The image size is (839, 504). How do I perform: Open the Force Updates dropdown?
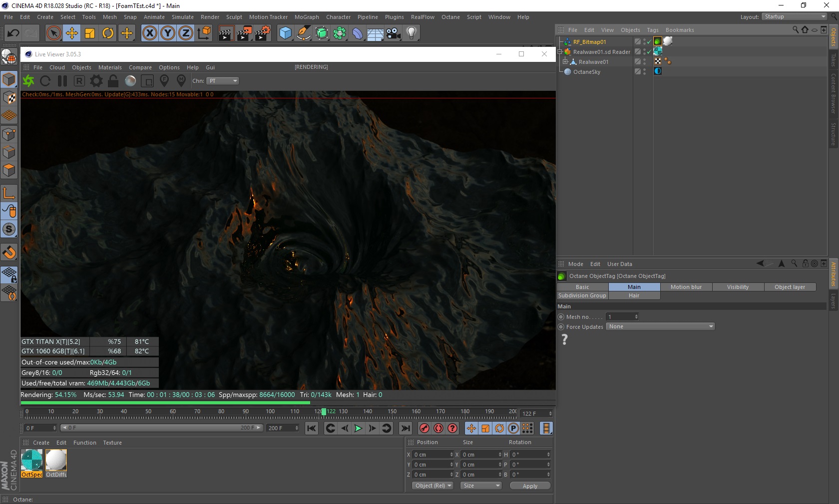coord(660,327)
